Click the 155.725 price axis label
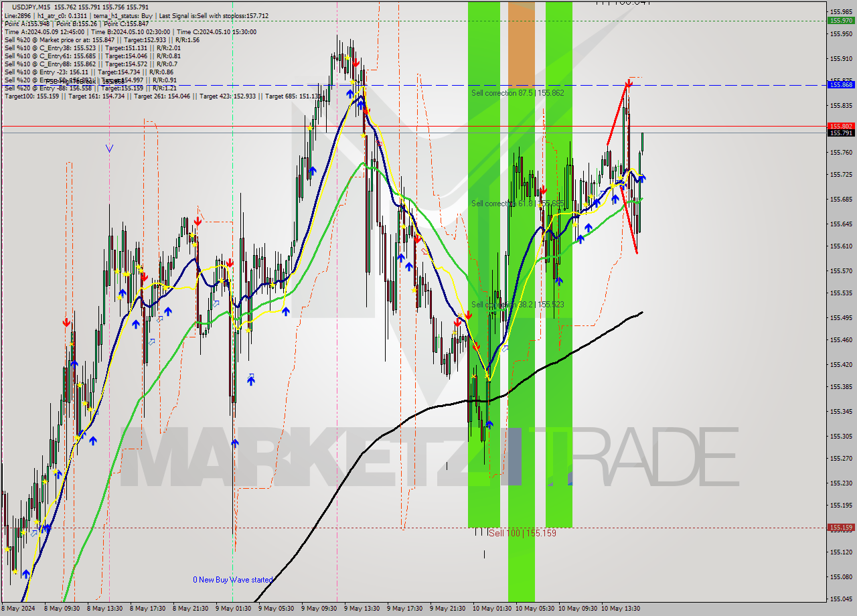This screenshot has width=857, height=616. click(841, 175)
